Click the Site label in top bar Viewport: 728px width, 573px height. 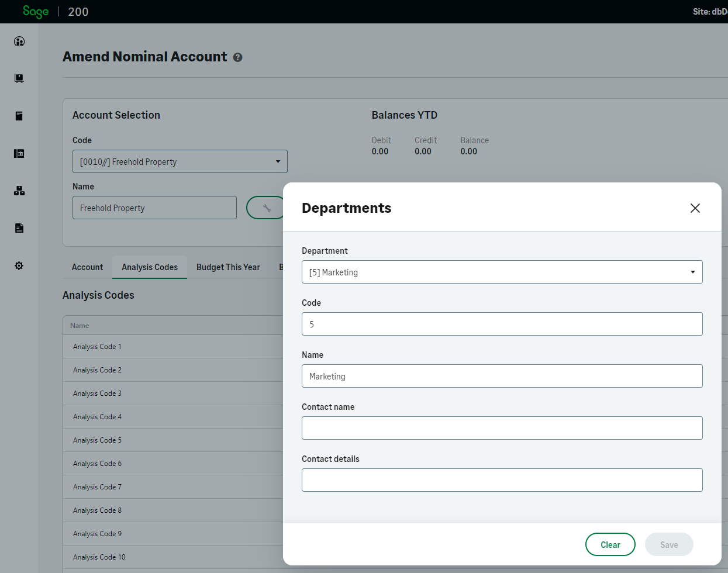(710, 12)
